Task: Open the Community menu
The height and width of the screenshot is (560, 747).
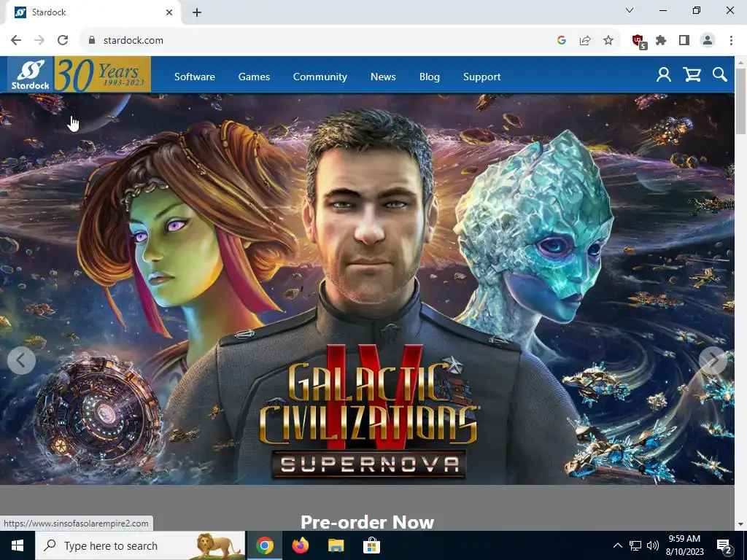Action: tap(320, 77)
